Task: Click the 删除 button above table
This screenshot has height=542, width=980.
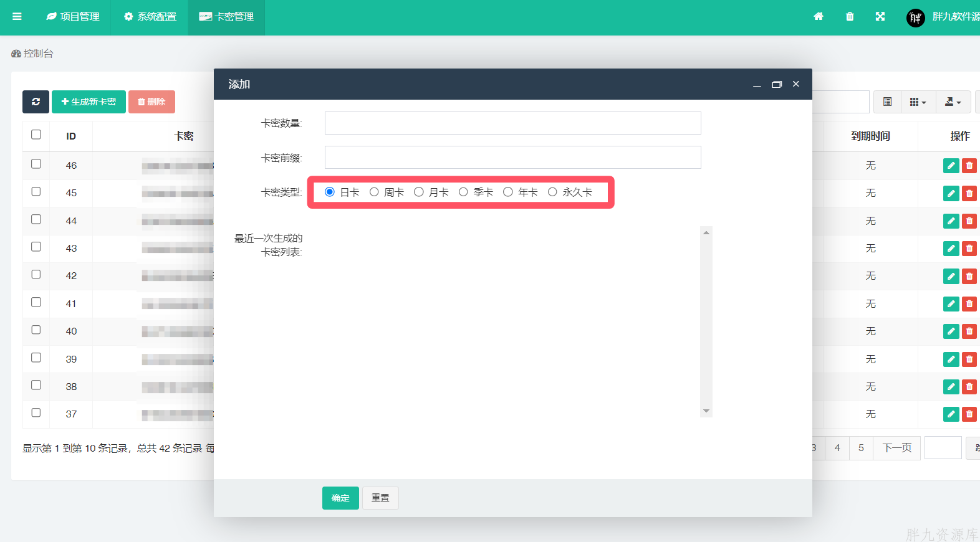Action: 151,102
